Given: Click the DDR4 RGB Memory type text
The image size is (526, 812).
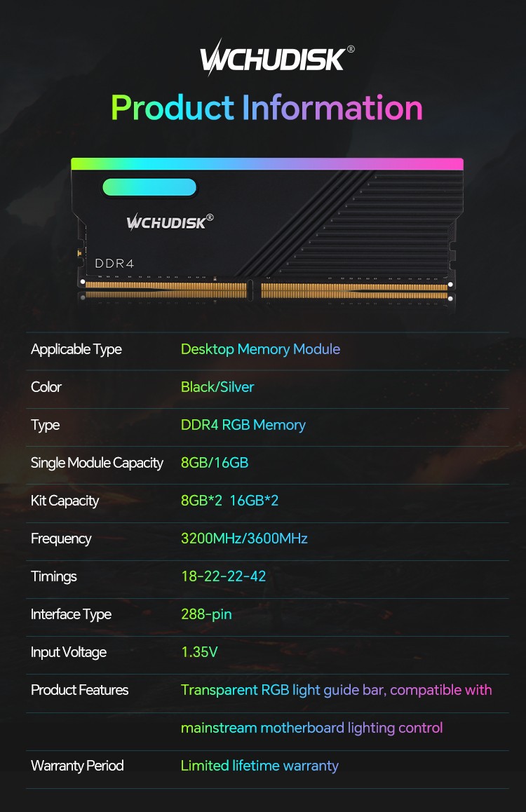Looking at the screenshot, I should 243,425.
